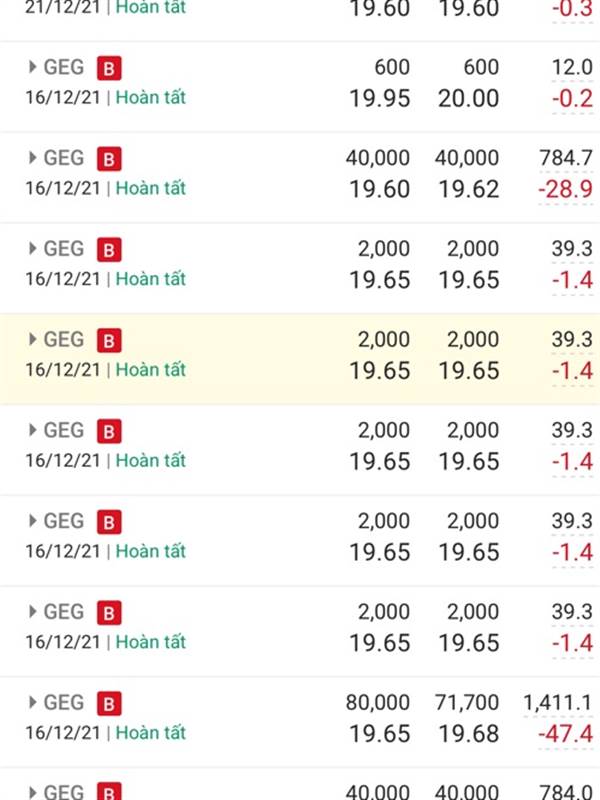The width and height of the screenshot is (600, 800).
Task: Tap the -47.4 loss figure
Action: [565, 734]
